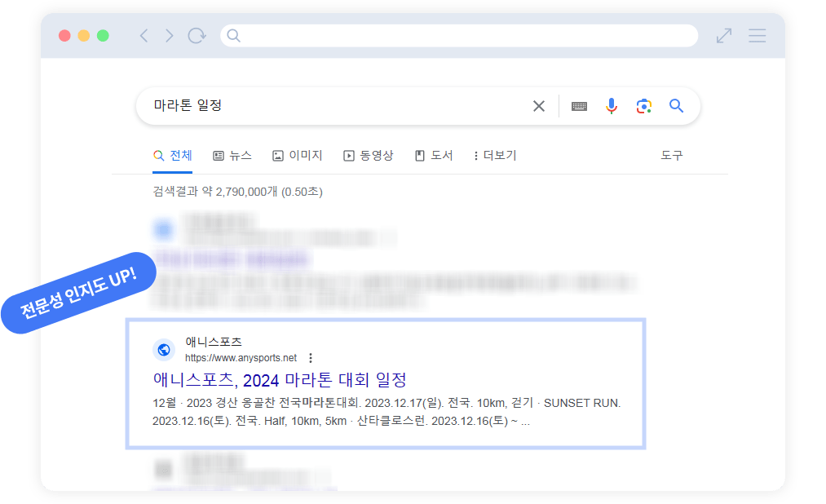Activate voice search with the microphone icon
The image size is (826, 504).
point(611,105)
